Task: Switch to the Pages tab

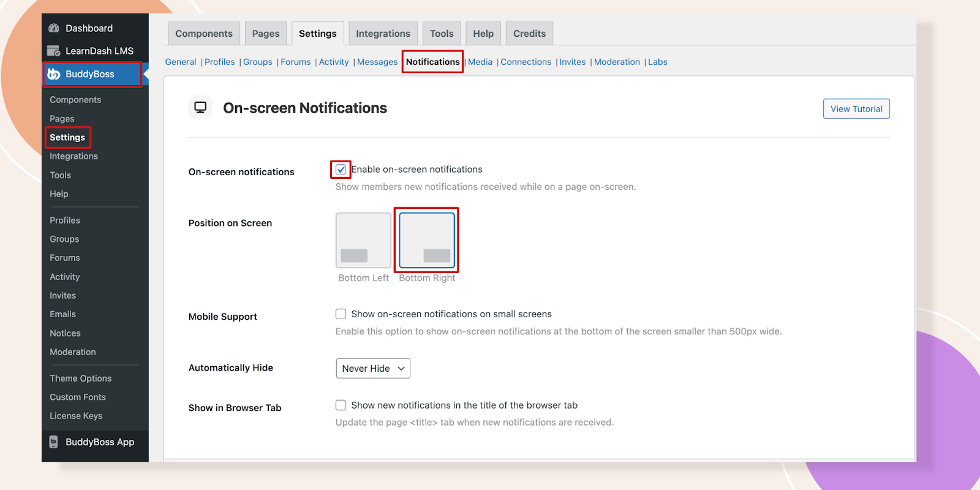Action: point(266,34)
